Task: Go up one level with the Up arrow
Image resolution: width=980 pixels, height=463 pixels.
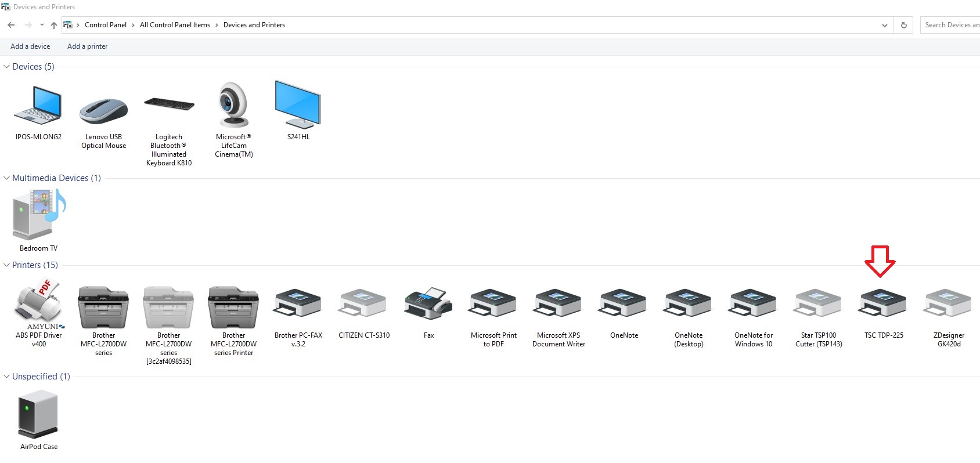Action: 54,25
